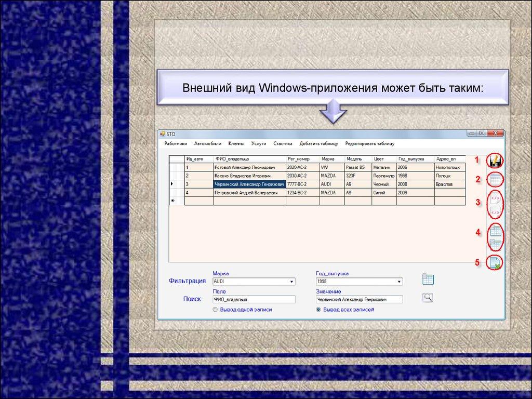Screen dimensions: 532x399
Task: Click the Значение search value field
Action: tap(358, 300)
